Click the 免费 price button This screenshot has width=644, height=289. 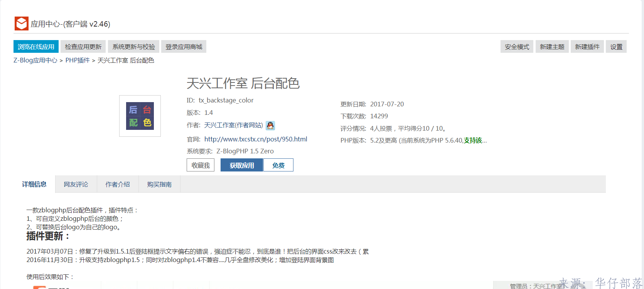tap(278, 165)
